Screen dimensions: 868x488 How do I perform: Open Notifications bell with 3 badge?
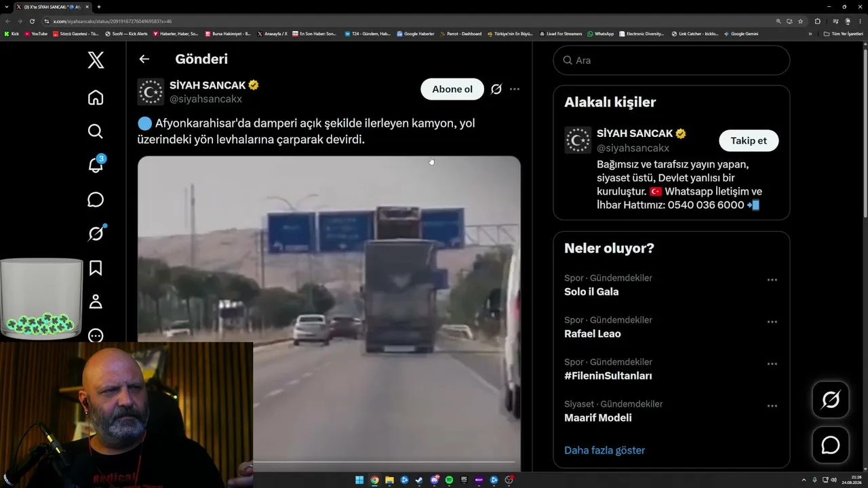96,165
